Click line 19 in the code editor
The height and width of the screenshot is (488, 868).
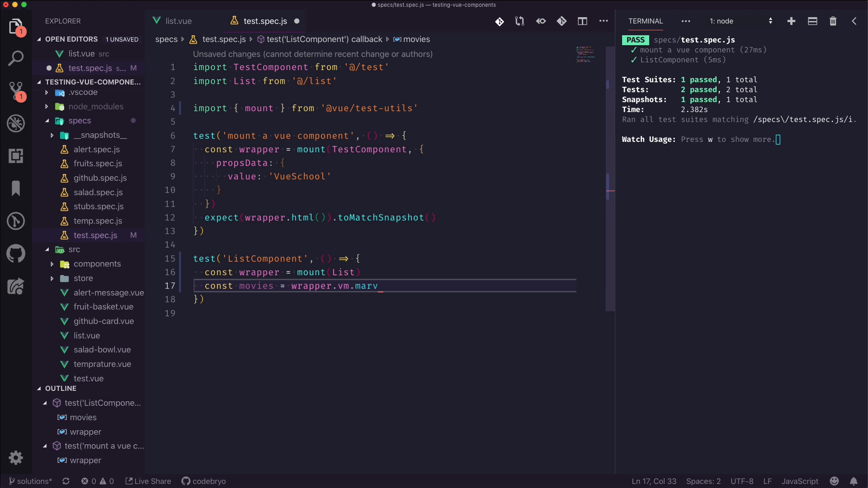tap(384, 313)
